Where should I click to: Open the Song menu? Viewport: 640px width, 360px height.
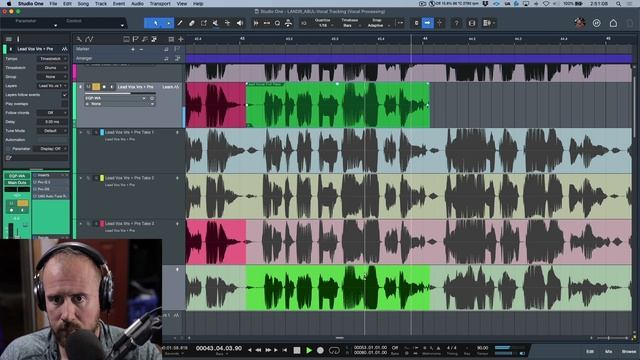click(x=83, y=3)
